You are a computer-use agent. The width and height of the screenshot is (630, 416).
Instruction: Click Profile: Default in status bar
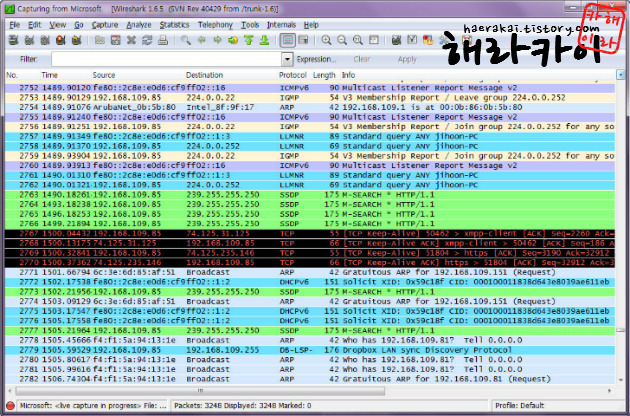point(520,406)
